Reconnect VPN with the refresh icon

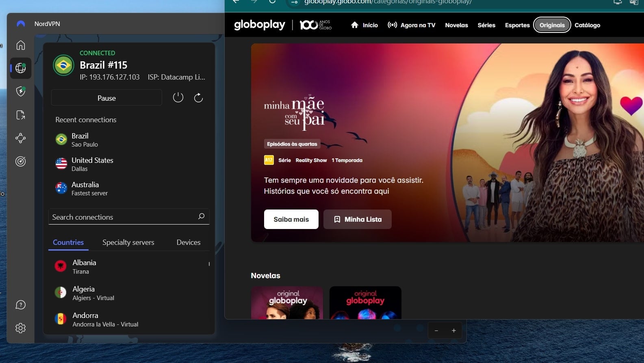coord(198,97)
